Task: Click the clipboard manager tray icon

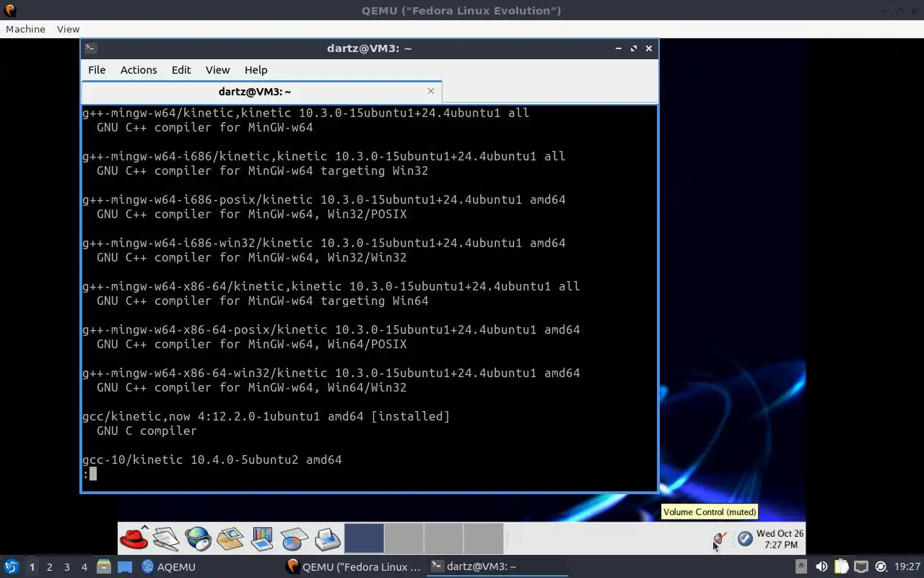Action: 841,566
